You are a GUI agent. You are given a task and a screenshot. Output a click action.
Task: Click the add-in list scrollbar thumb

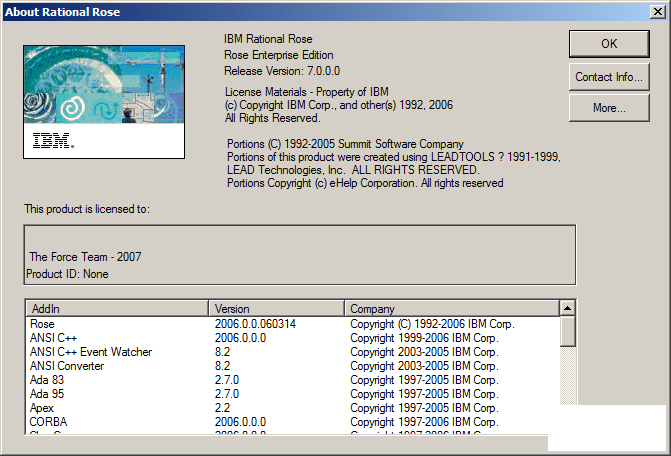[x=567, y=331]
